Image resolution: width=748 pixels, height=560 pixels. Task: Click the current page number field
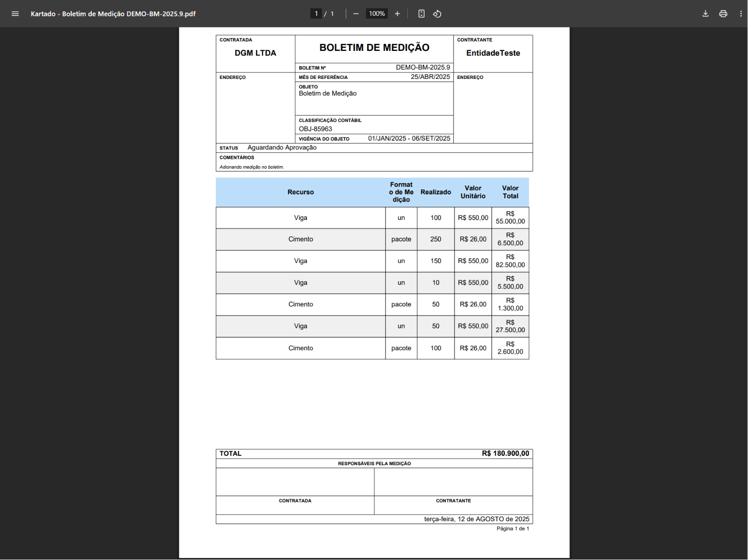(316, 14)
